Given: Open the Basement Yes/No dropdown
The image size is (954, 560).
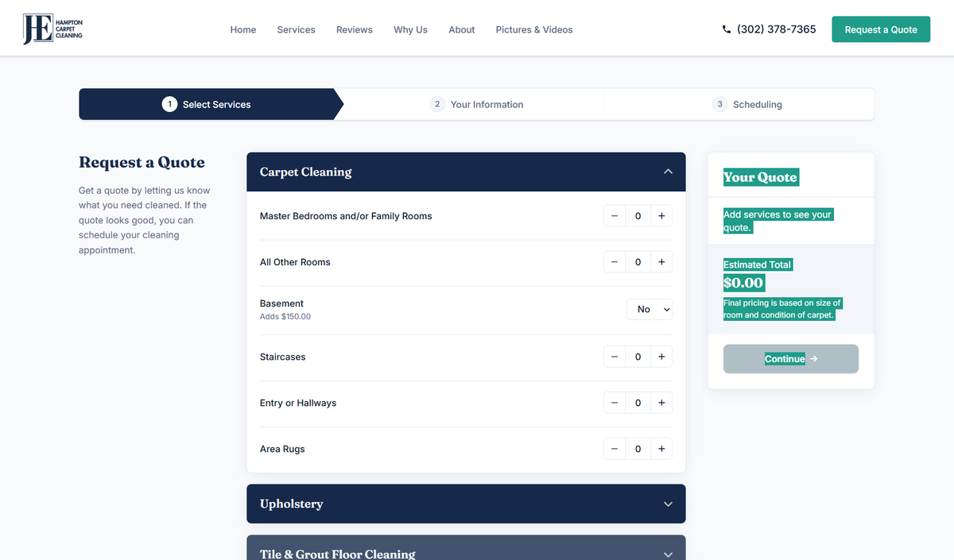Looking at the screenshot, I should [650, 309].
